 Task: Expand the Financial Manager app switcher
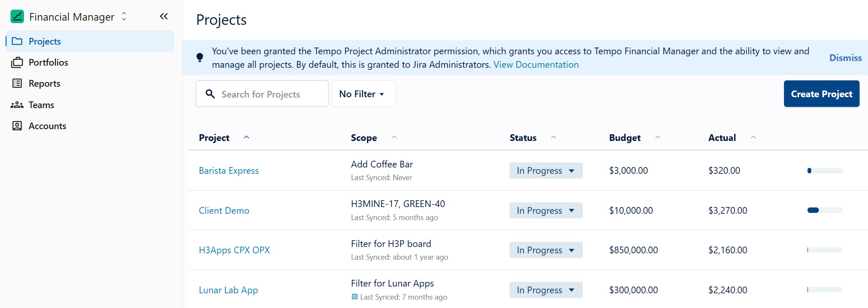124,16
